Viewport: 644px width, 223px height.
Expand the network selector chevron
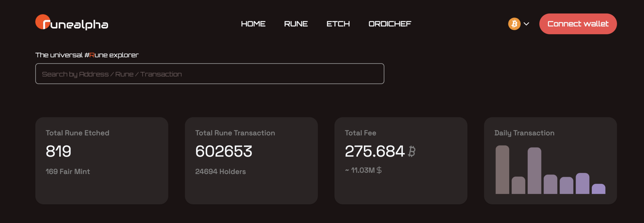pos(526,24)
